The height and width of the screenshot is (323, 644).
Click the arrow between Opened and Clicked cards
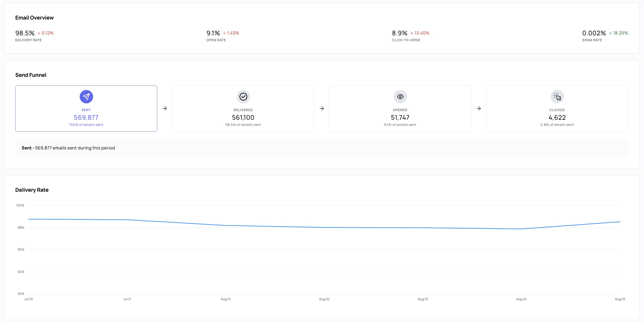click(x=479, y=108)
